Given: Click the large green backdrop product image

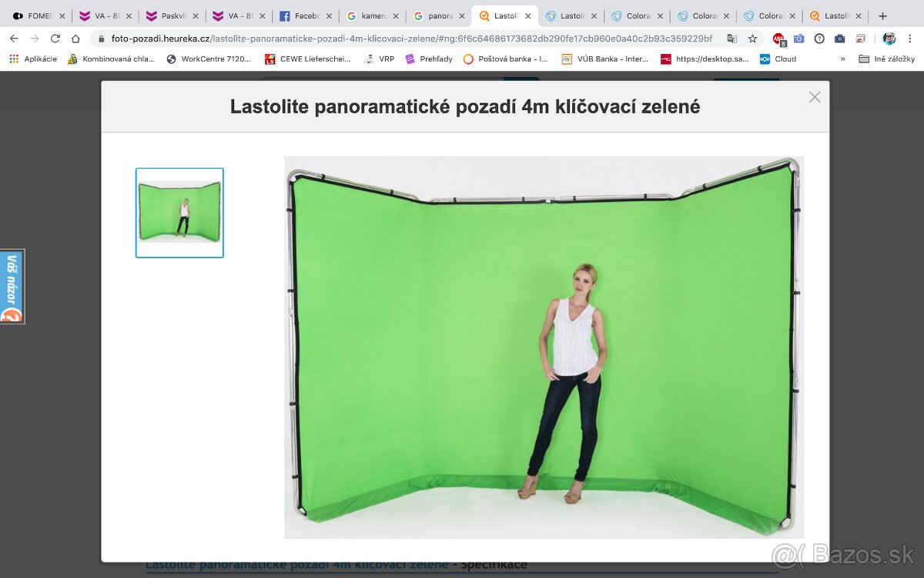Looking at the screenshot, I should click(544, 347).
